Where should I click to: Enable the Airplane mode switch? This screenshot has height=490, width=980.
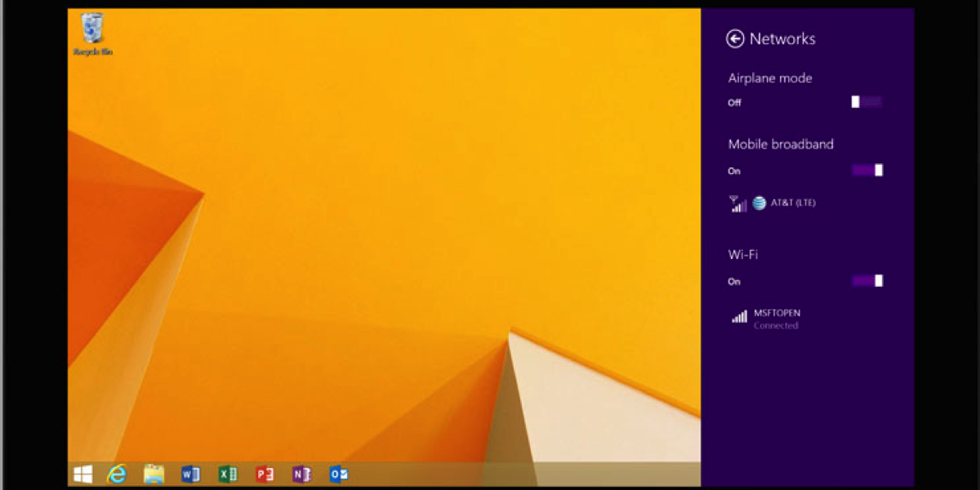[x=866, y=102]
